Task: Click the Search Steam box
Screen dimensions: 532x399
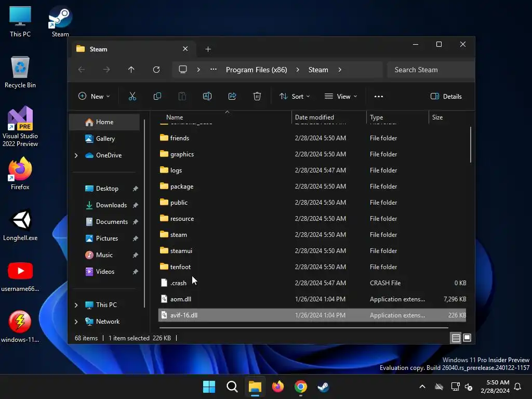Action: coord(431,70)
